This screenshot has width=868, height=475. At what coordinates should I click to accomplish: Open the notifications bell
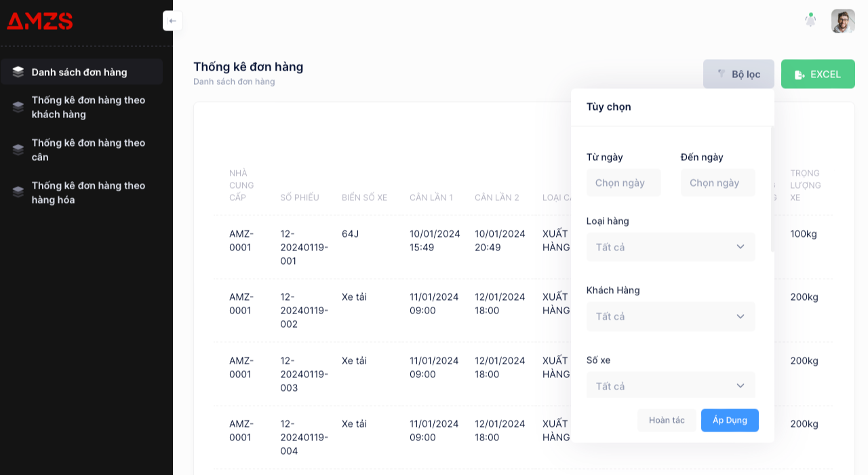coord(810,20)
